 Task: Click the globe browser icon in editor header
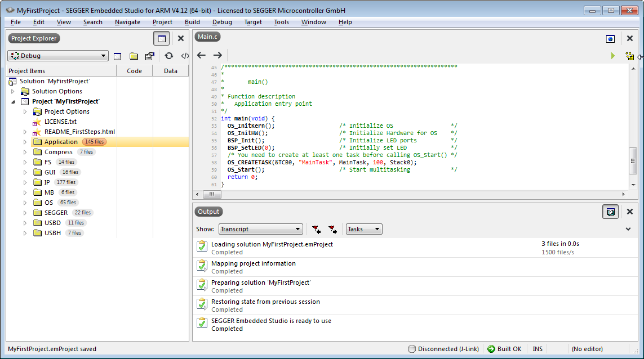[x=610, y=39]
